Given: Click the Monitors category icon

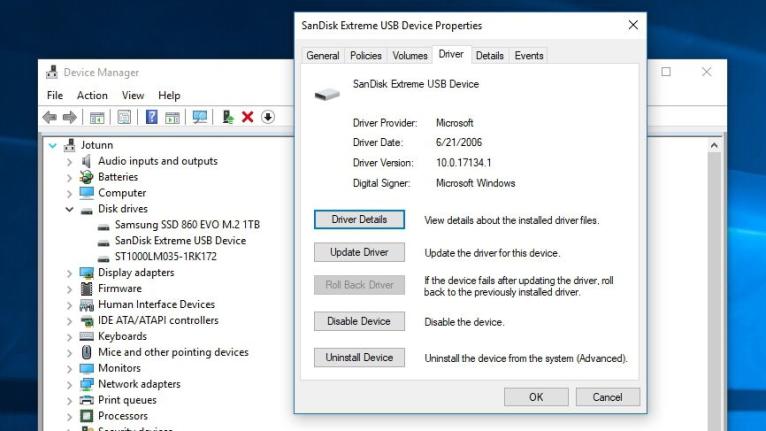Looking at the screenshot, I should point(86,368).
